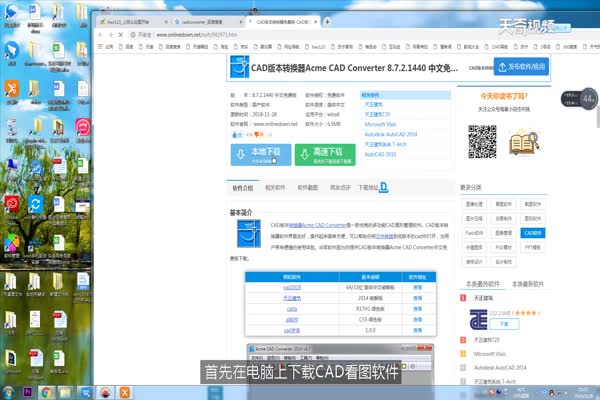Screen dimensions: 600x400
Task: Open the cad2018 link in the related table
Action: coord(292,287)
